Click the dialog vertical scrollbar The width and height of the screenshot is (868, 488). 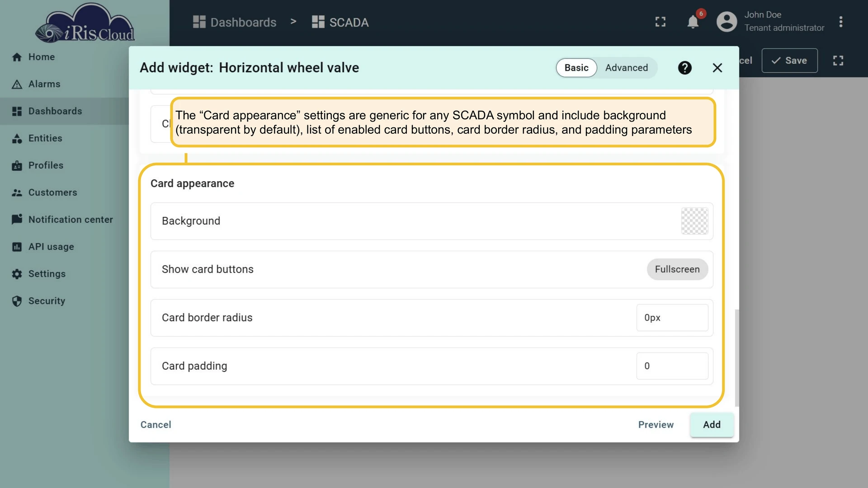(x=737, y=358)
